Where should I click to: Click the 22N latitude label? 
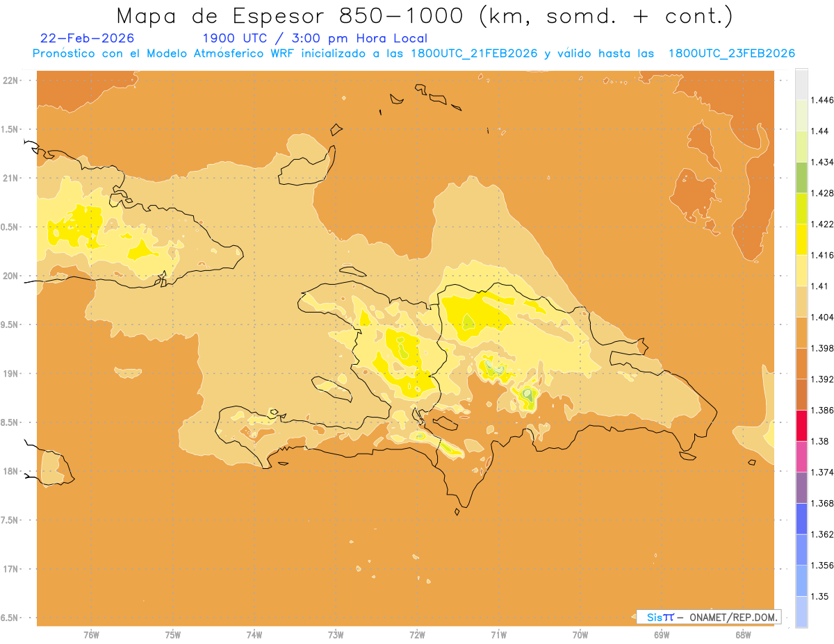pos(10,80)
